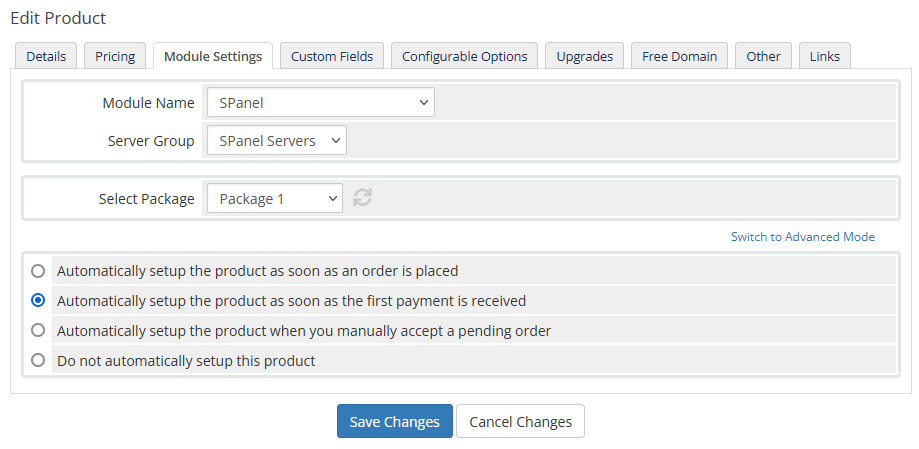The height and width of the screenshot is (449, 919).
Task: Switch to the Pricing tab
Action: pos(115,56)
